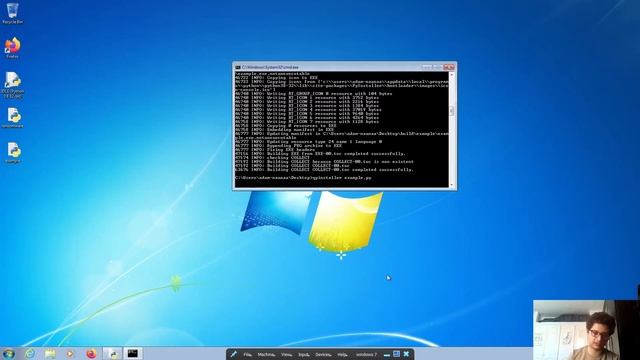Open Windows Media Player from the taskbar

tap(70, 353)
